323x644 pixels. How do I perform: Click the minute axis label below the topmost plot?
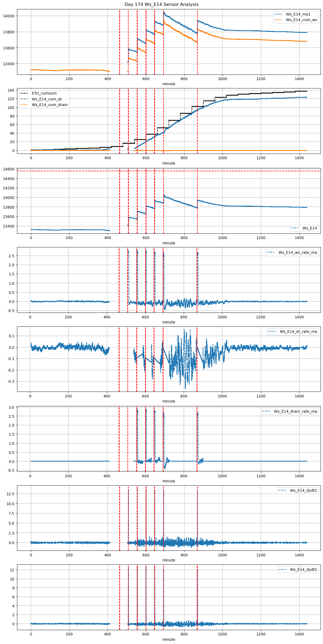[169, 84]
